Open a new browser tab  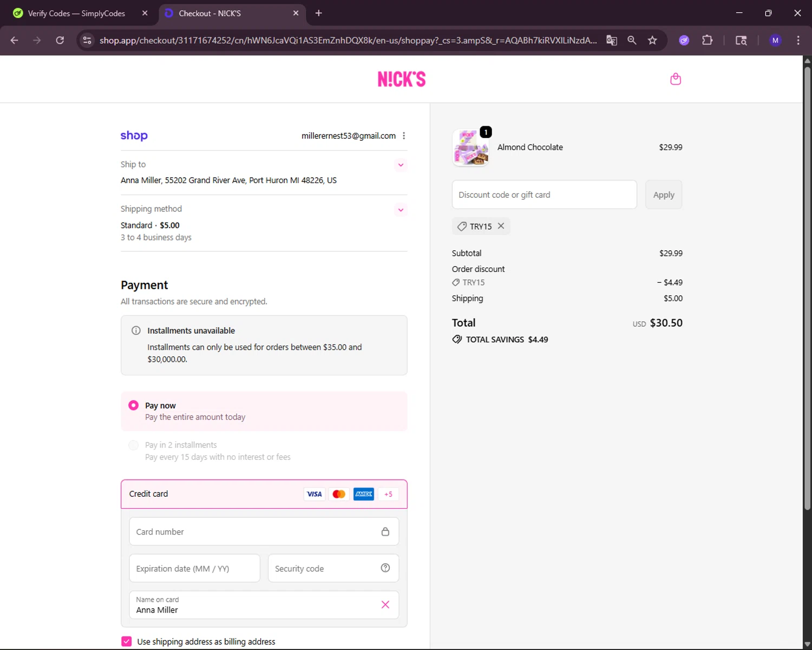(x=319, y=13)
